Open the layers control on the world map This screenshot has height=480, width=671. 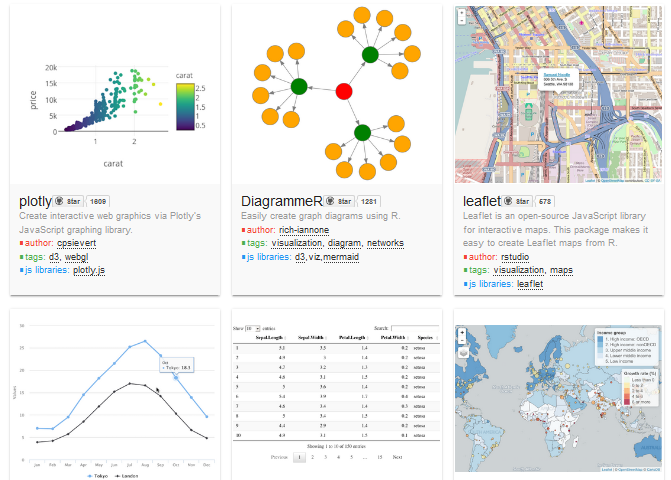[x=461, y=352]
